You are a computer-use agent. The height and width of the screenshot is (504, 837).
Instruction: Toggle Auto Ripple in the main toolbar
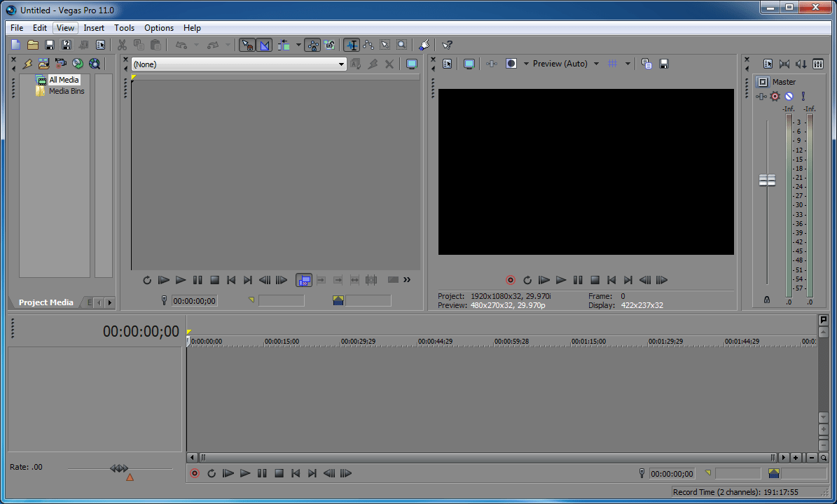(284, 45)
